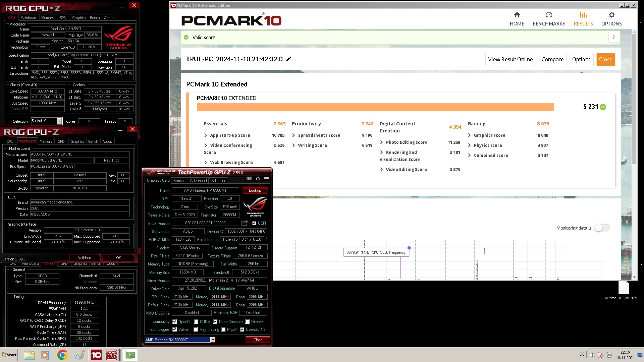
Task: Open the Benchmarks section icon
Action: coord(549,15)
